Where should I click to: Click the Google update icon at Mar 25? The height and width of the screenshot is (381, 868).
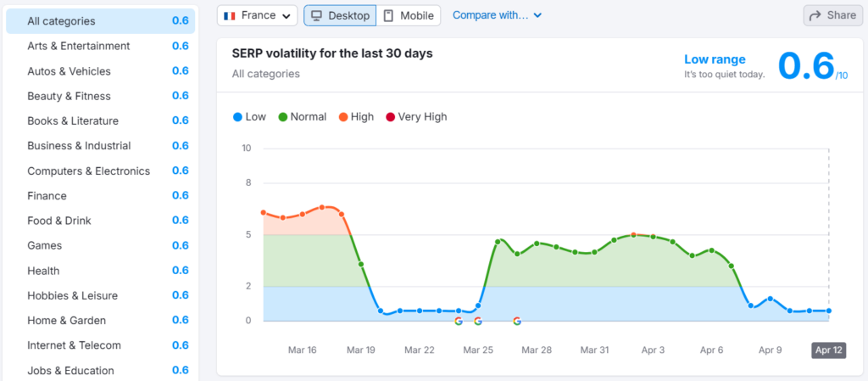click(478, 322)
